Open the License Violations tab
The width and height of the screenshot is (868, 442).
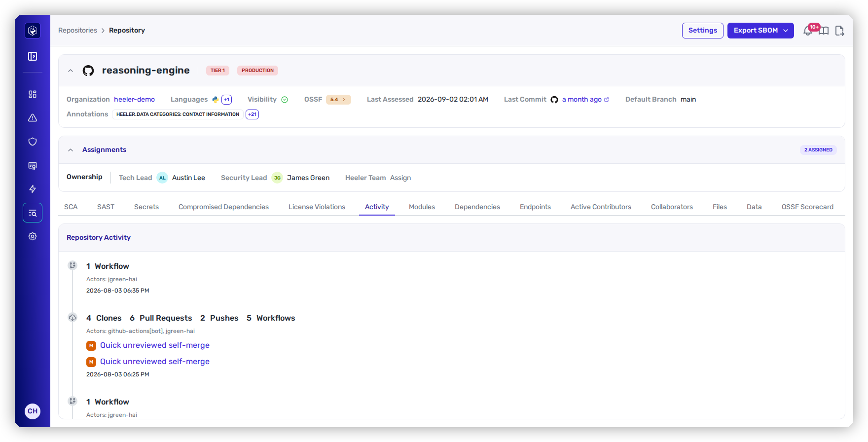point(317,207)
